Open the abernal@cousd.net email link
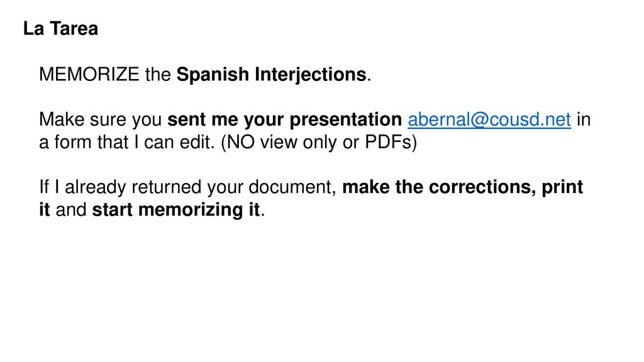 pos(489,119)
